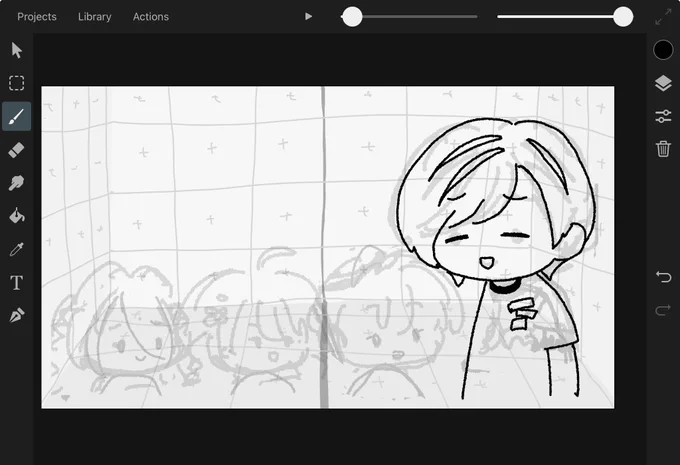Select the Text tool
The height and width of the screenshot is (465, 680).
click(16, 282)
